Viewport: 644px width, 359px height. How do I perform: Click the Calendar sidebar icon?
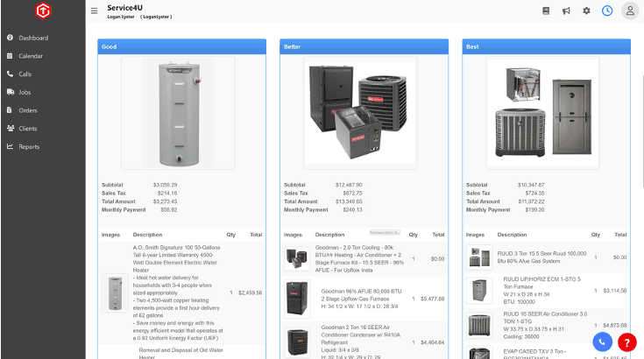coord(10,56)
